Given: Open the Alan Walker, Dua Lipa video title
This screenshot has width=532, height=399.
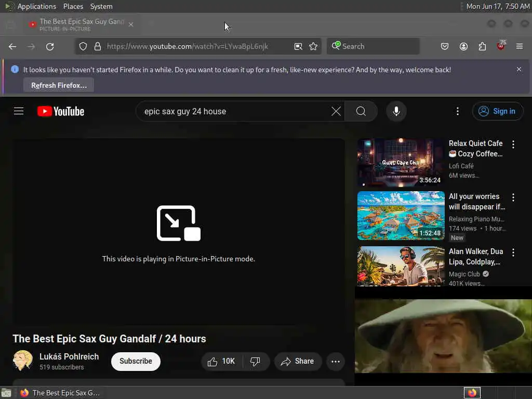Looking at the screenshot, I should [476, 257].
